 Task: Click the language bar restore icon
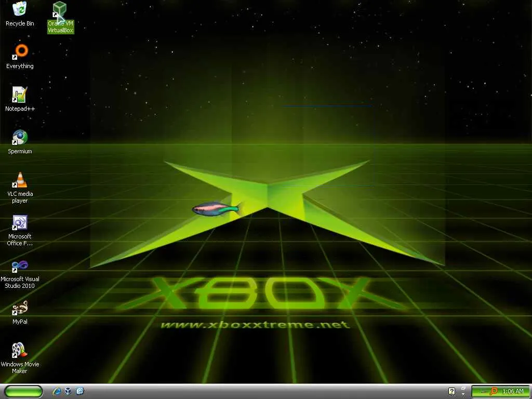pos(463,388)
